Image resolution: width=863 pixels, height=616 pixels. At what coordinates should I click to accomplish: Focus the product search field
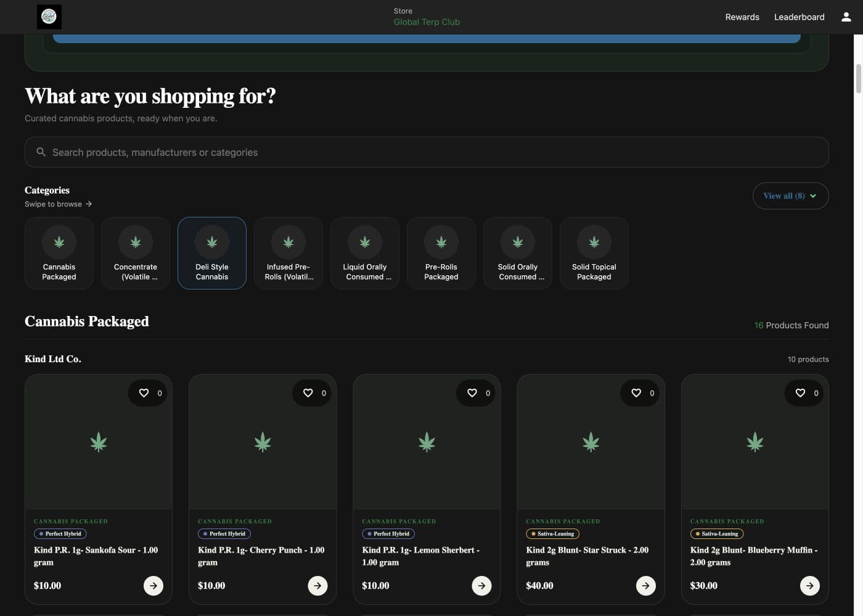[x=427, y=152]
